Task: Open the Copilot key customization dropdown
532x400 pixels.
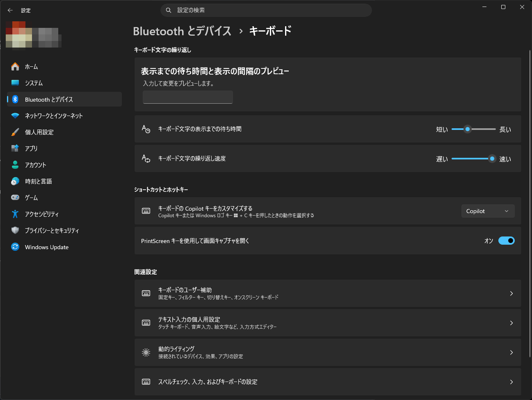Action: [488, 211]
